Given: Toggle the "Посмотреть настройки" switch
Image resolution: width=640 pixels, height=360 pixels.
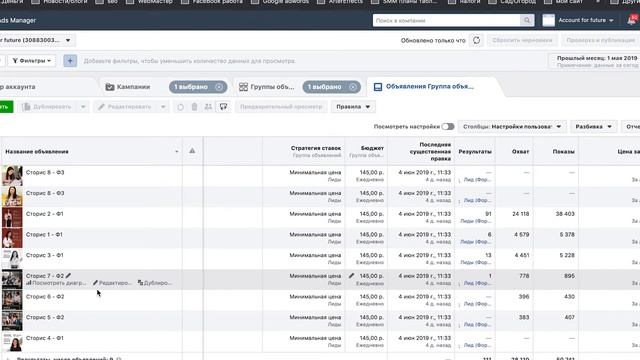Looking at the screenshot, I should pyautogui.click(x=448, y=127).
